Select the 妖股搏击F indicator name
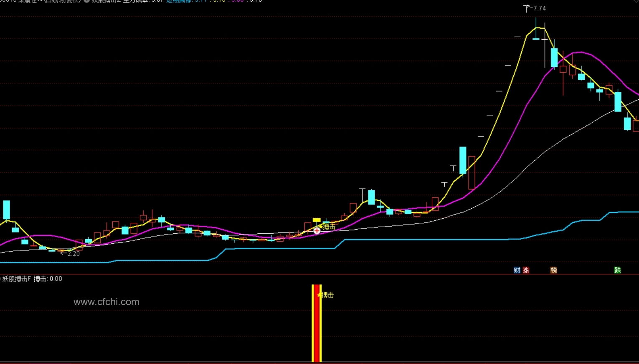This screenshot has width=639, height=364. 17,279
